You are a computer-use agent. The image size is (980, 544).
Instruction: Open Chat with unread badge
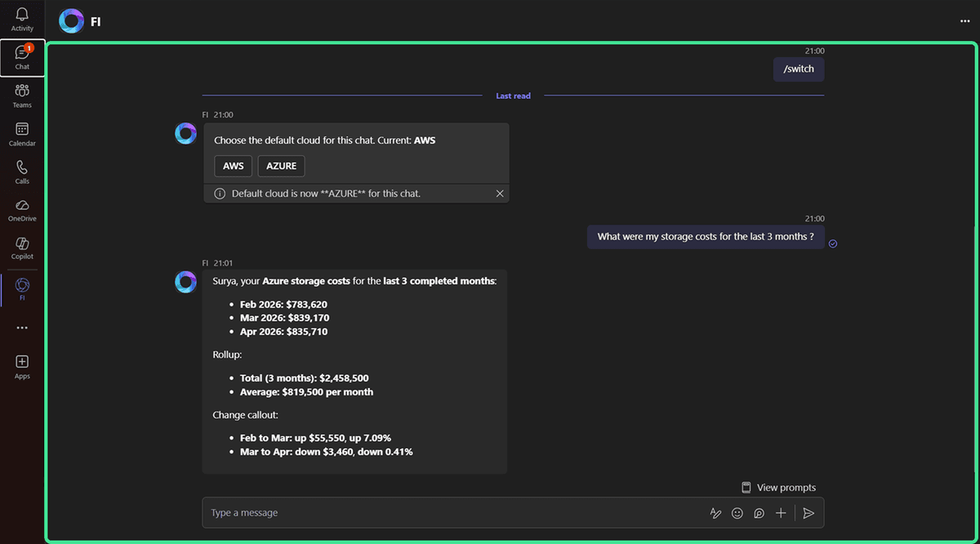22,57
